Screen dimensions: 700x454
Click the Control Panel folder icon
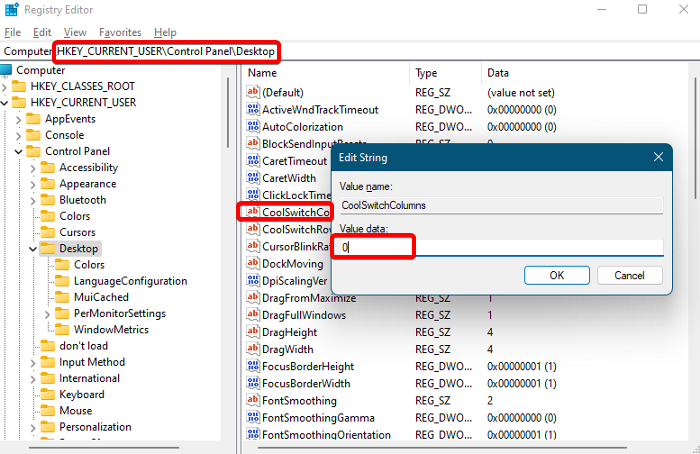[x=33, y=151]
